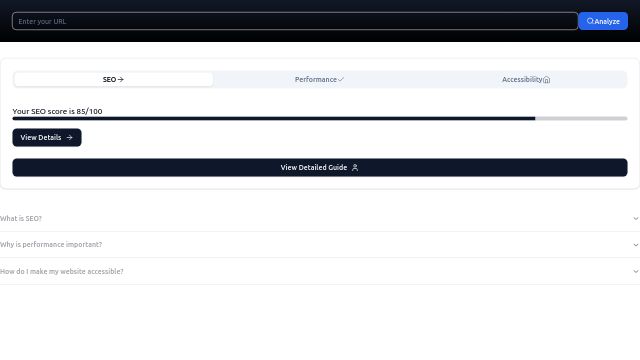Click the check icon beside Performance

(341, 80)
